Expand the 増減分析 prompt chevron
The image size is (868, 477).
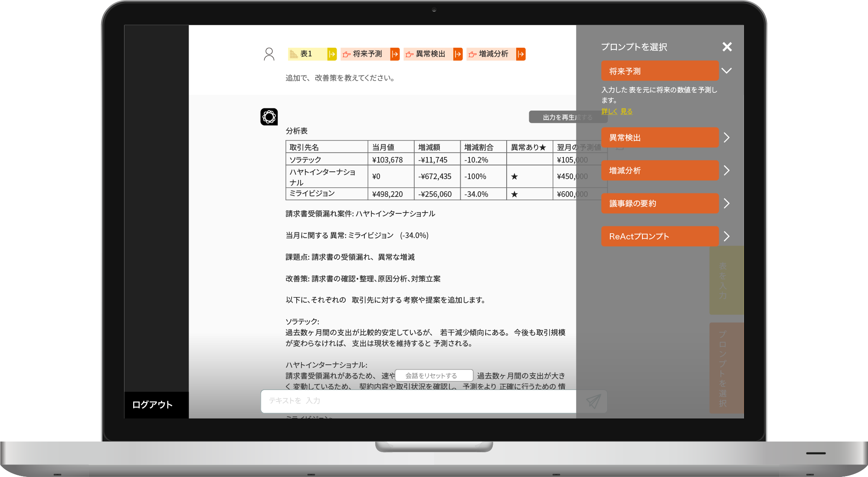[727, 170]
